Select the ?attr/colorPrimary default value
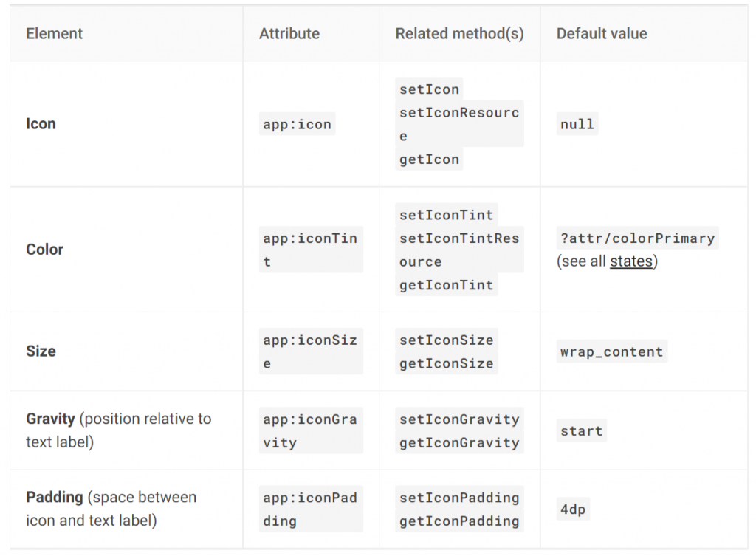 (x=637, y=238)
